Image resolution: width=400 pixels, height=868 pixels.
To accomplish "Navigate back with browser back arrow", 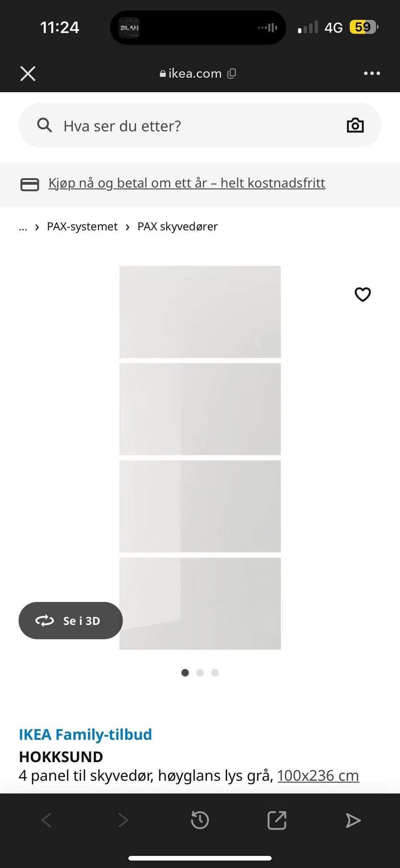I will pos(46,820).
